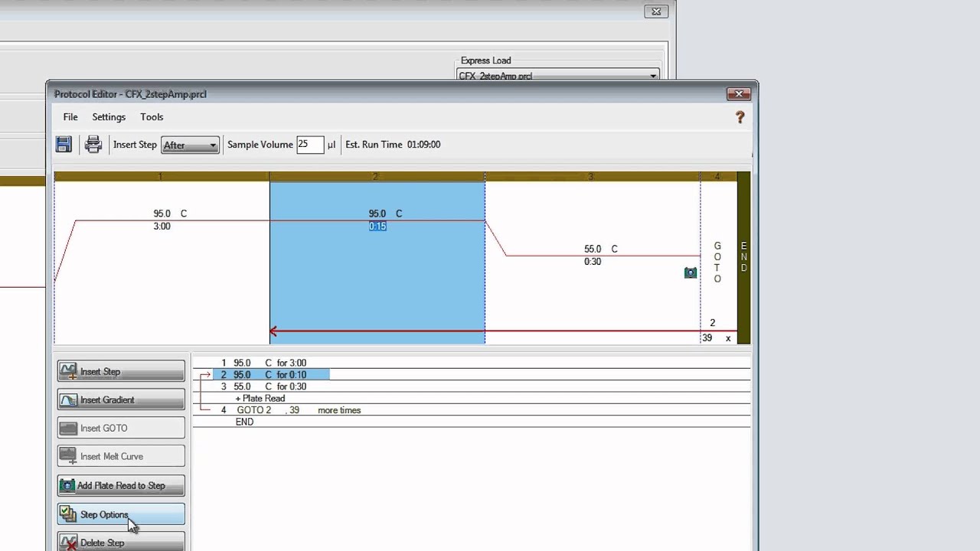
Task: Open the Insert Step dropdown set to After
Action: (x=190, y=145)
